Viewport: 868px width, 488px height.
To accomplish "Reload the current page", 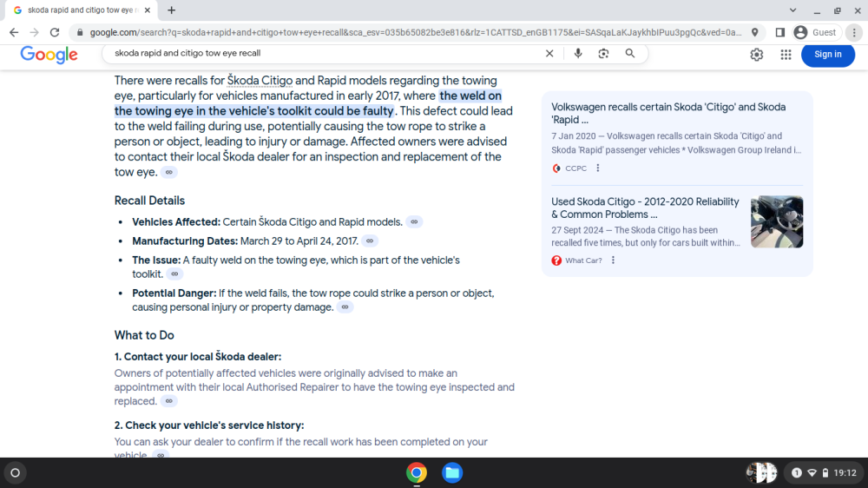I will pyautogui.click(x=54, y=33).
